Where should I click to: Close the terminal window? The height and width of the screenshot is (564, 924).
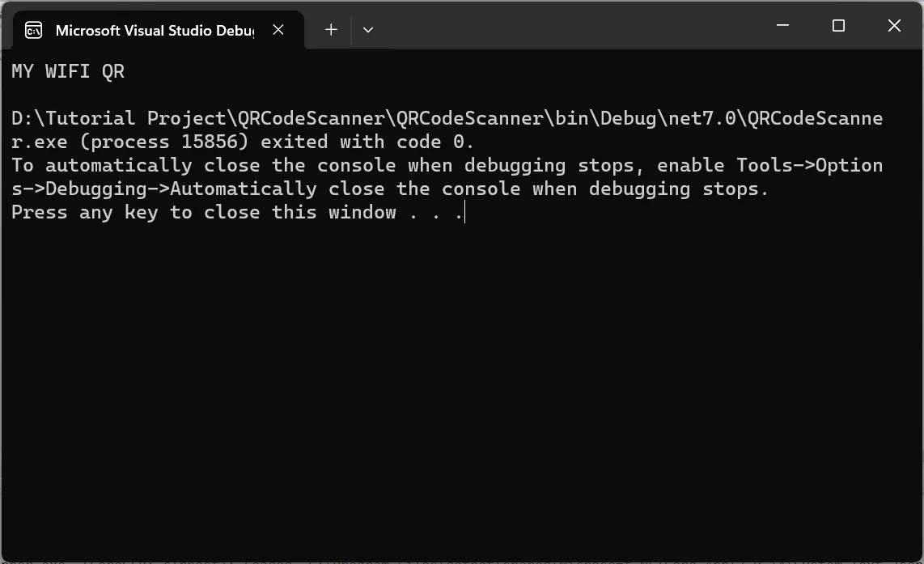pyautogui.click(x=894, y=26)
